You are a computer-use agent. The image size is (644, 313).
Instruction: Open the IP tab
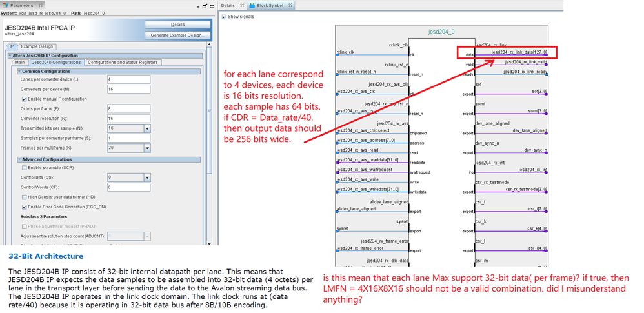pos(12,46)
